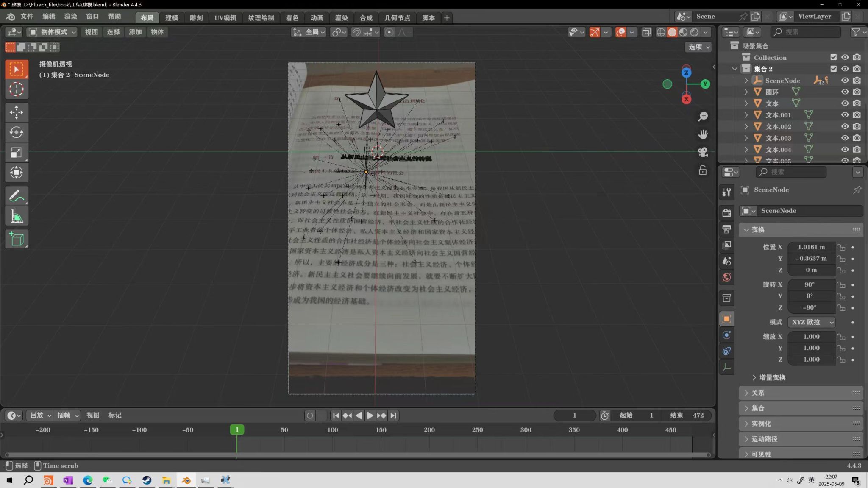Toggle camera view icon in viewport
The height and width of the screenshot is (488, 868).
click(x=703, y=152)
